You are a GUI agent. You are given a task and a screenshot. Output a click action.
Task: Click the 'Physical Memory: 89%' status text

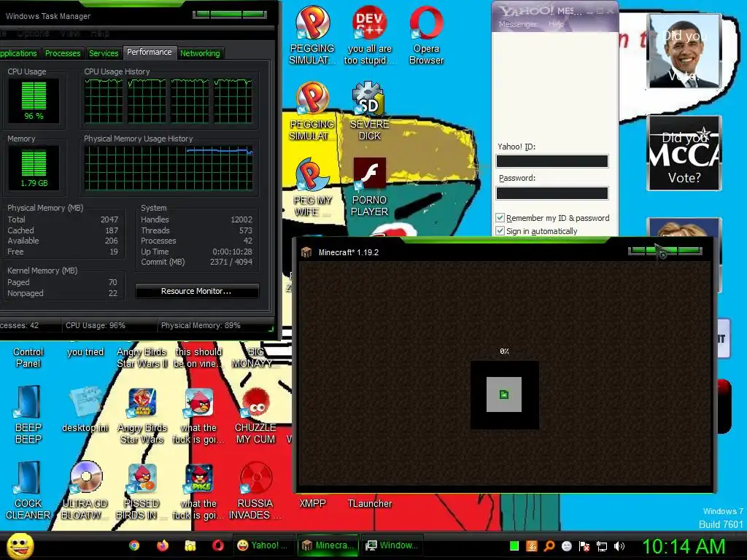[x=201, y=325]
